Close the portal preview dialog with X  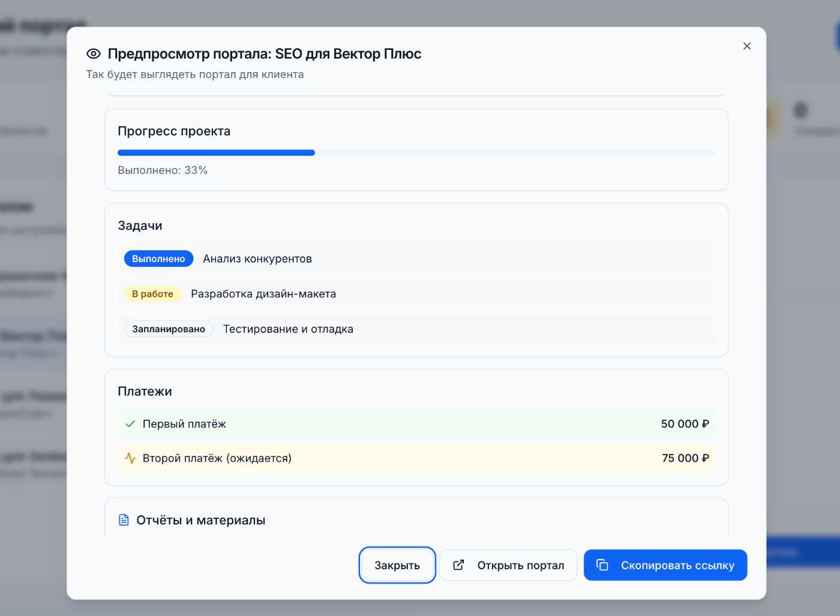747,46
